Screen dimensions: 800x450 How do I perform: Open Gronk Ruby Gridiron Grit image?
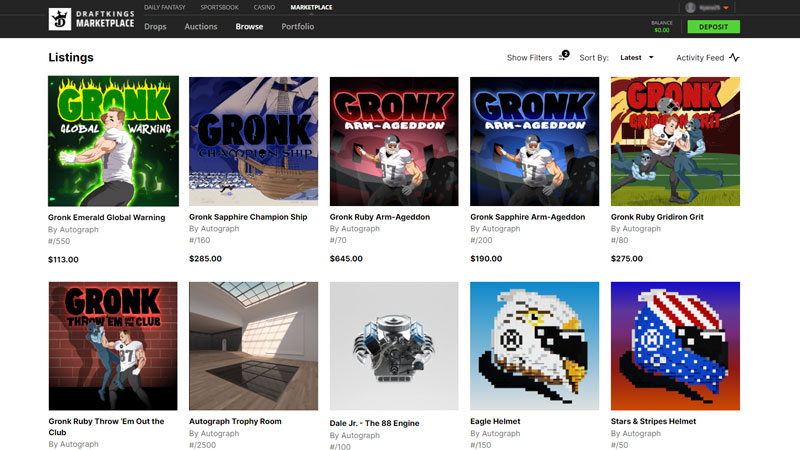tap(675, 141)
